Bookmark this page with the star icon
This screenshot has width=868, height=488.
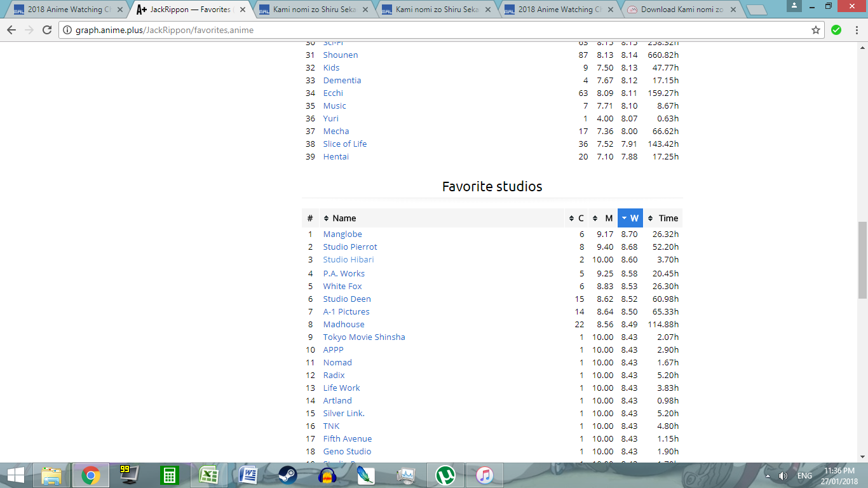(x=815, y=30)
